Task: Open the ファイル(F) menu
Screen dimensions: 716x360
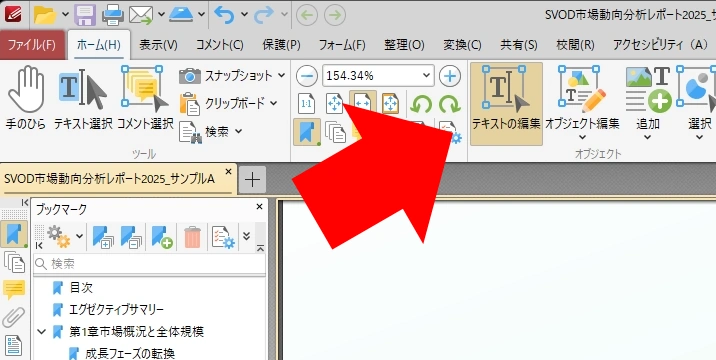Action: (x=32, y=45)
